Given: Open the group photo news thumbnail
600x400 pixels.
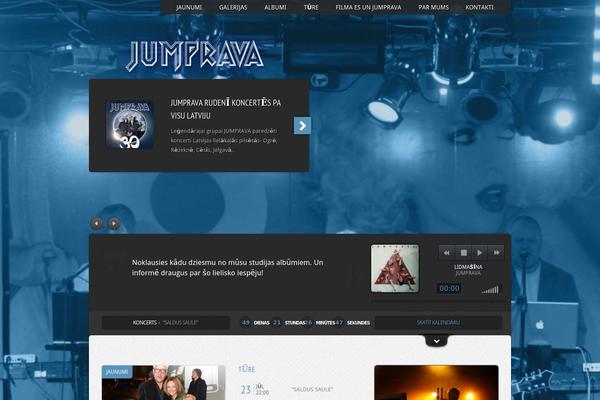Looking at the screenshot, I should [x=163, y=383].
